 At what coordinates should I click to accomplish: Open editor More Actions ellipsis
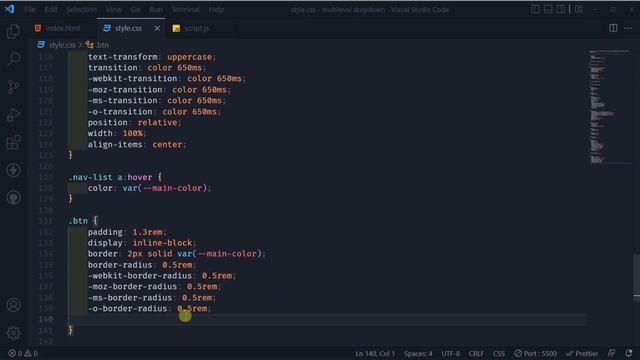628,28
